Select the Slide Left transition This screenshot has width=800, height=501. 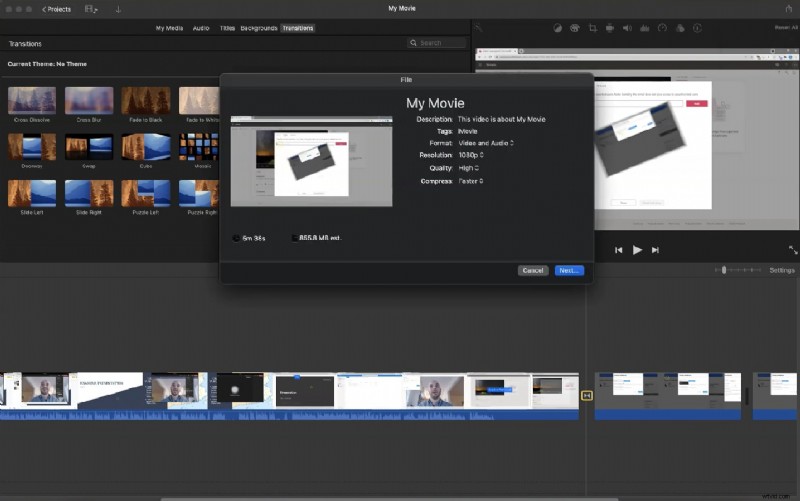(32, 193)
